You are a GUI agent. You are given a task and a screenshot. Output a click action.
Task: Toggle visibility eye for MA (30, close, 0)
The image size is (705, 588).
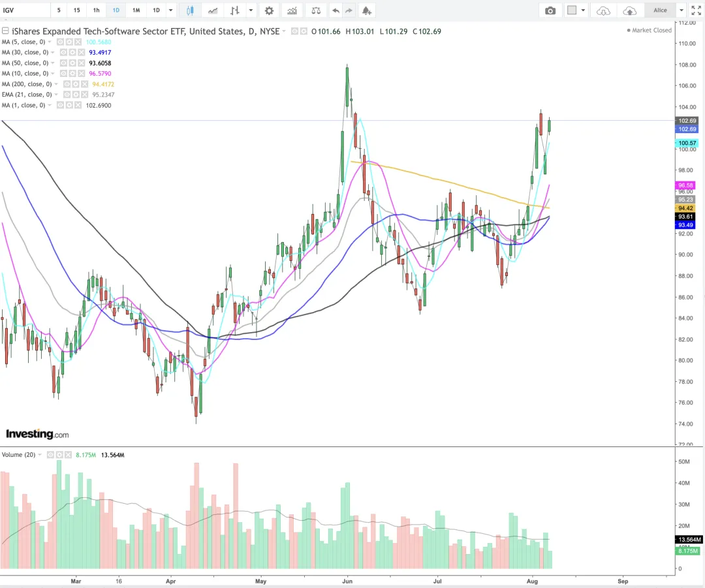click(x=63, y=52)
